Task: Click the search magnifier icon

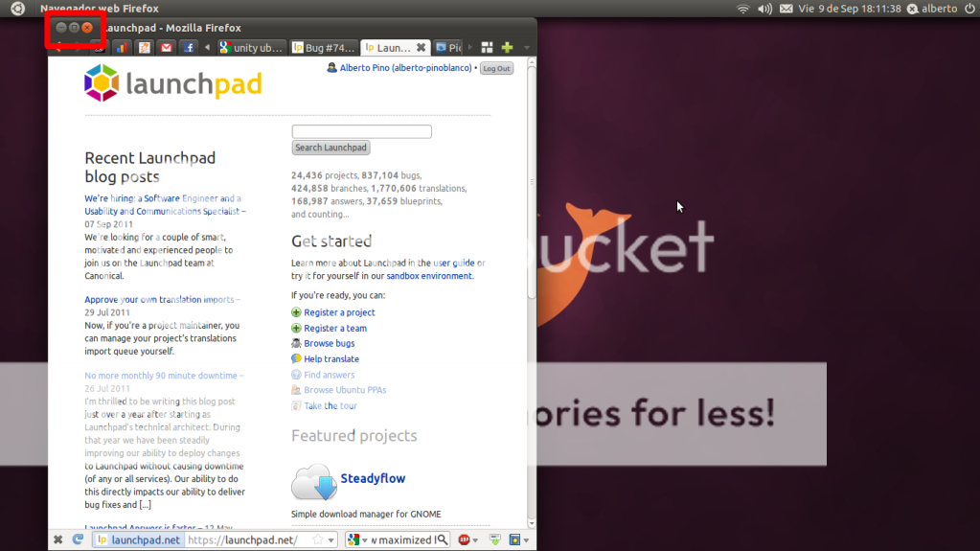Action: click(443, 540)
